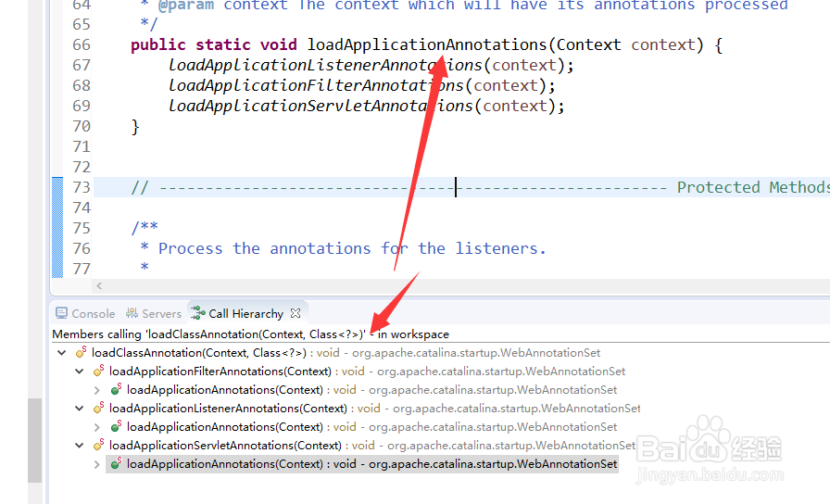Switch to the Servers tab
Image resolution: width=830 pixels, height=504 pixels.
tap(154, 313)
